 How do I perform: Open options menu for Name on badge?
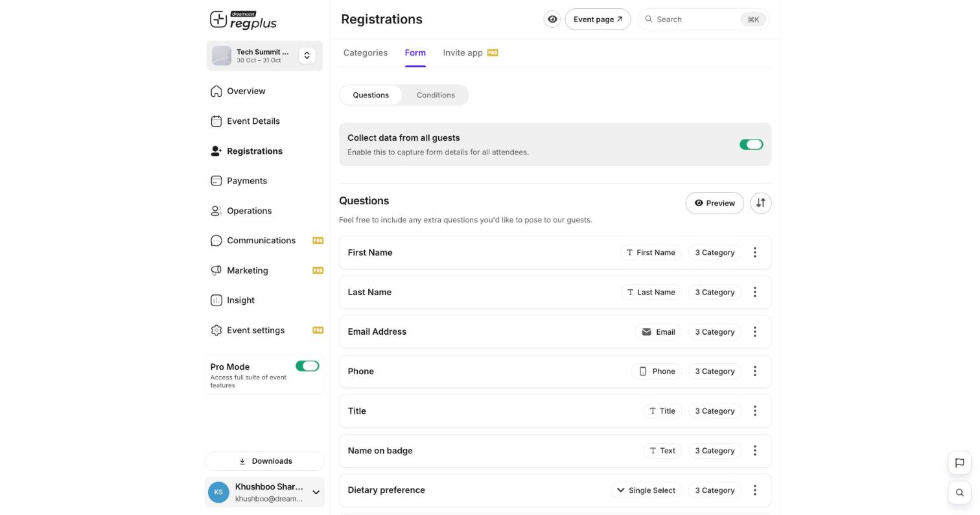click(x=754, y=450)
